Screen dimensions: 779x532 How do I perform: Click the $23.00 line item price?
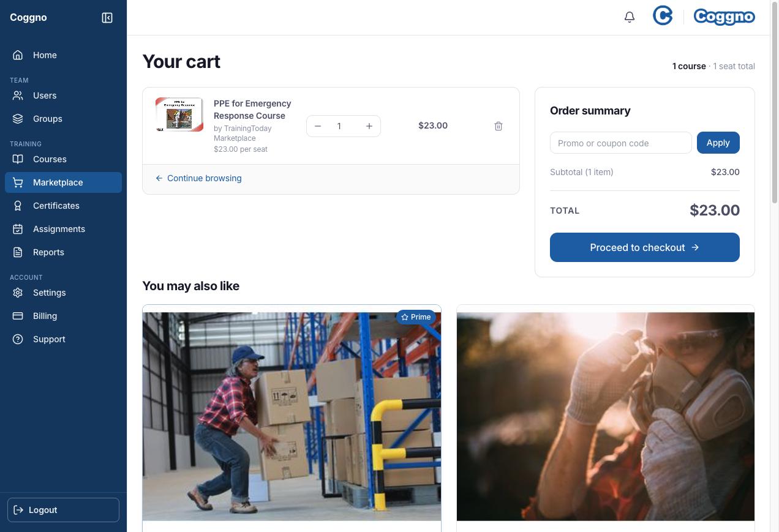coord(433,126)
